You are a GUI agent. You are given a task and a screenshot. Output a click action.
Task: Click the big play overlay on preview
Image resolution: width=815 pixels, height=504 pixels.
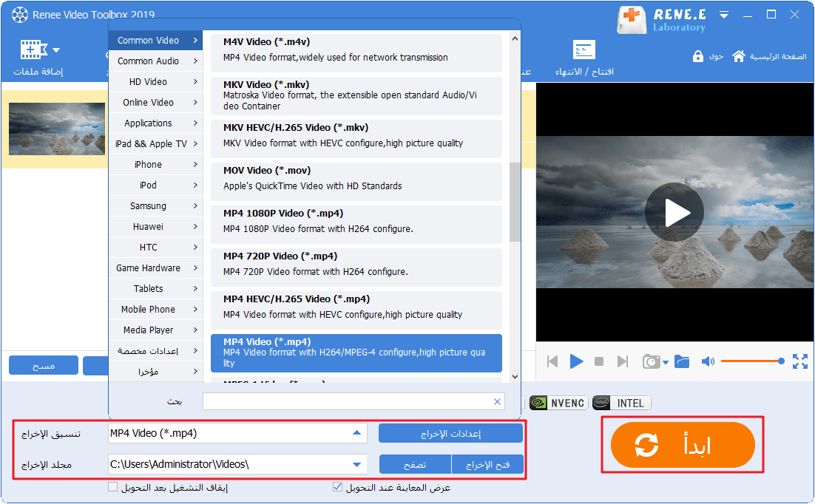(674, 212)
